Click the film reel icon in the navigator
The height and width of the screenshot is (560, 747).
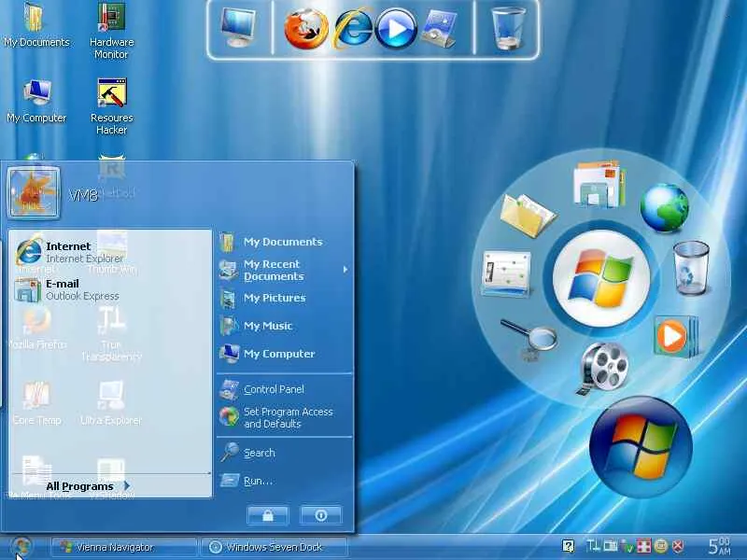[x=603, y=368]
